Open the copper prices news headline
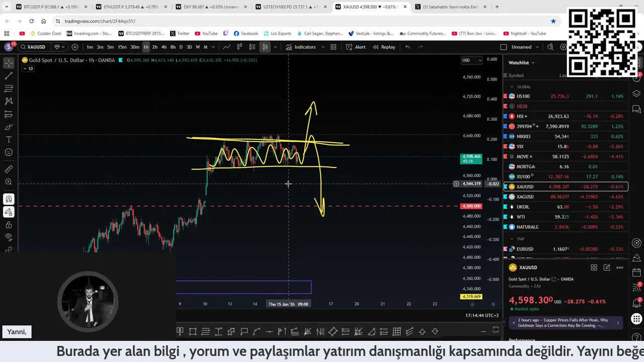Viewport: 644px width, 362px height. coord(566,322)
